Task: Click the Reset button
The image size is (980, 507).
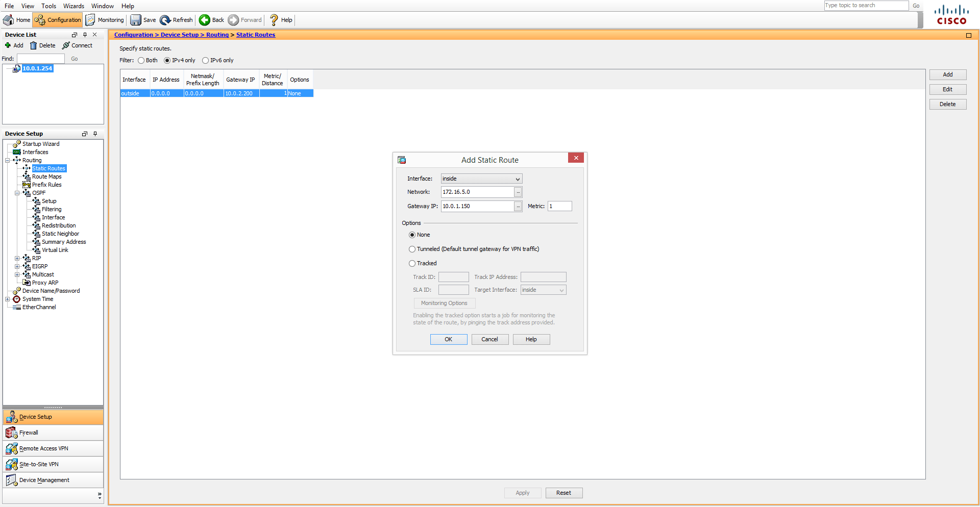Action: [x=564, y=493]
